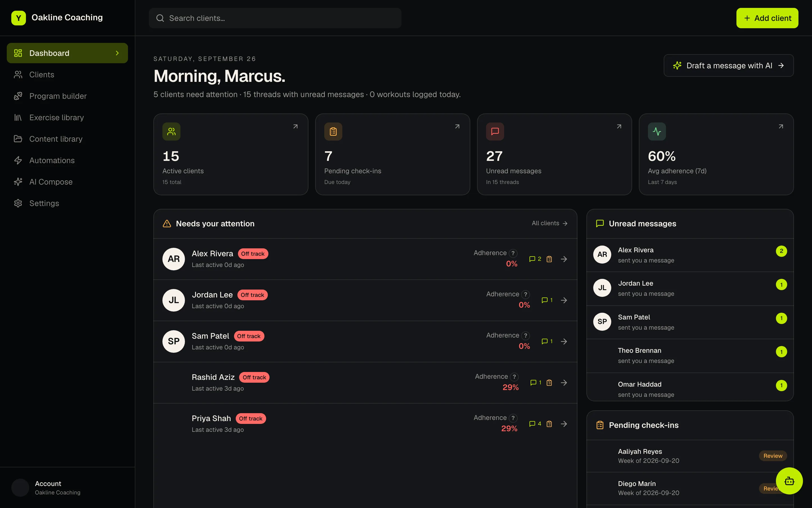Open Jordan Lee's message count icon
Viewport: 812px width, 508px height.
tap(547, 300)
